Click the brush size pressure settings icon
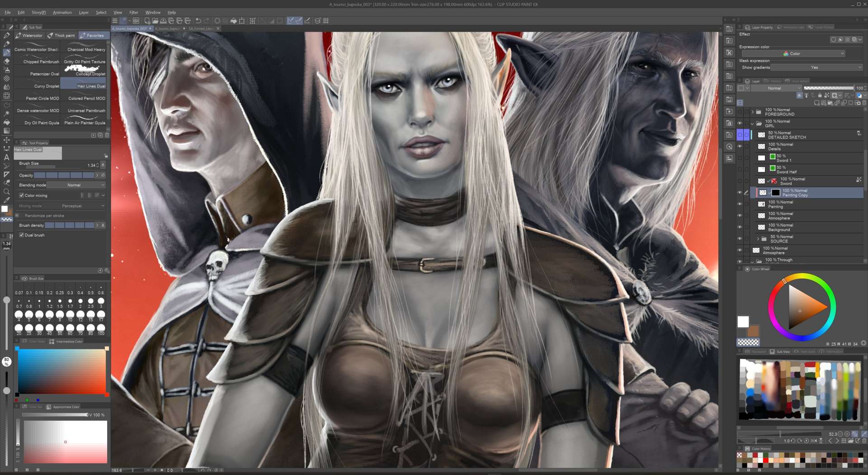The width and height of the screenshot is (868, 475). pyautogui.click(x=103, y=165)
